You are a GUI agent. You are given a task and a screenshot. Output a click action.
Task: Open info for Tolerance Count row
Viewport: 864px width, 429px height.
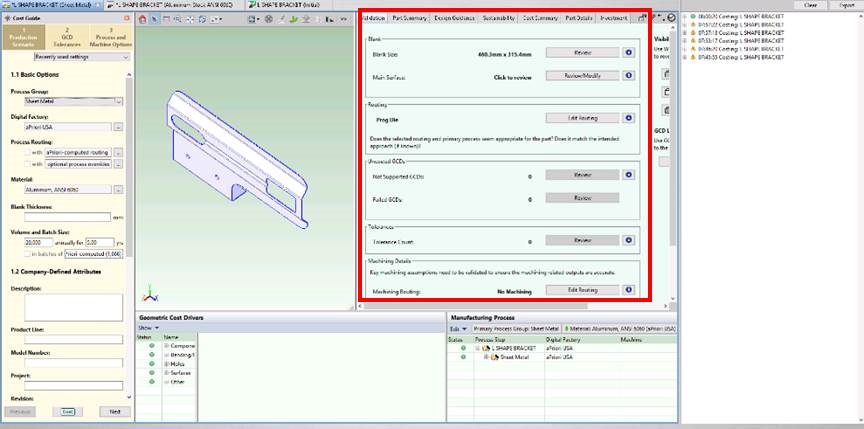click(x=629, y=240)
